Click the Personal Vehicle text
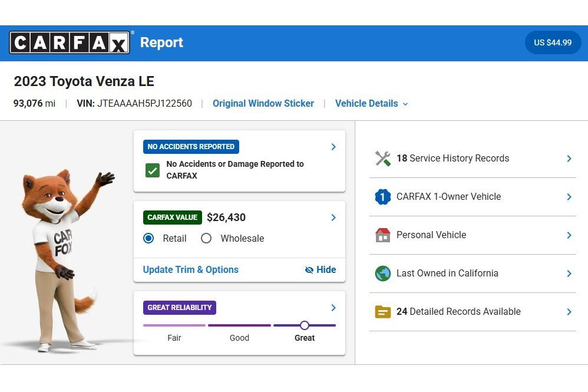Viewport: 588px width, 392px height. click(431, 235)
